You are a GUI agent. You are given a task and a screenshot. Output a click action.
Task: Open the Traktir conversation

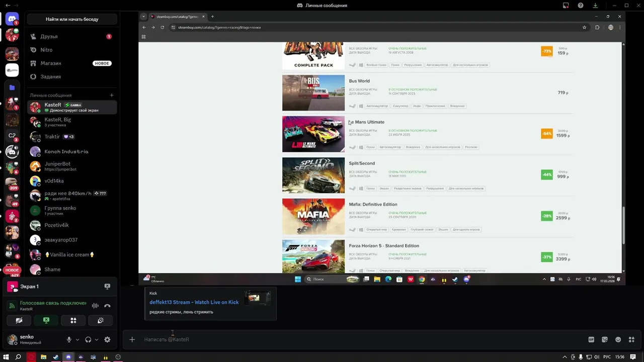(x=72, y=137)
